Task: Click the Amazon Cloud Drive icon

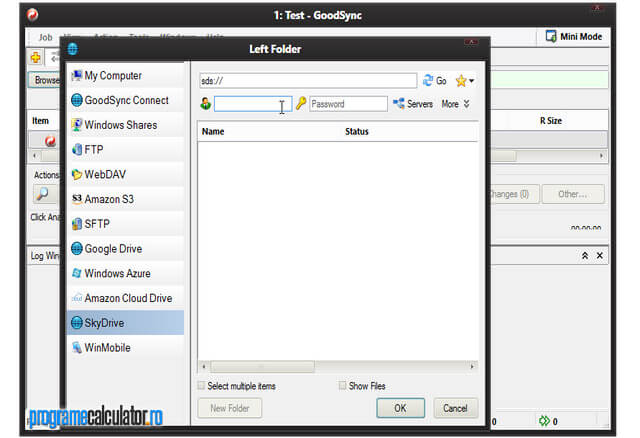Action: point(77,298)
